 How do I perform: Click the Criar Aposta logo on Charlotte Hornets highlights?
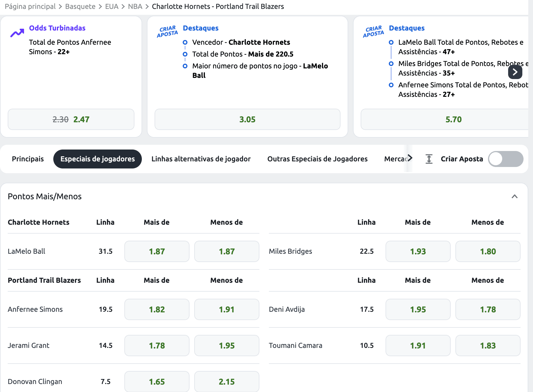coord(167,32)
